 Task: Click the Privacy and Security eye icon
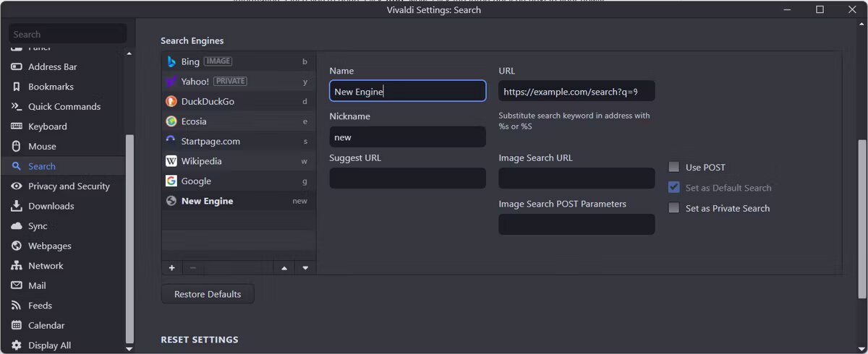[x=17, y=186]
